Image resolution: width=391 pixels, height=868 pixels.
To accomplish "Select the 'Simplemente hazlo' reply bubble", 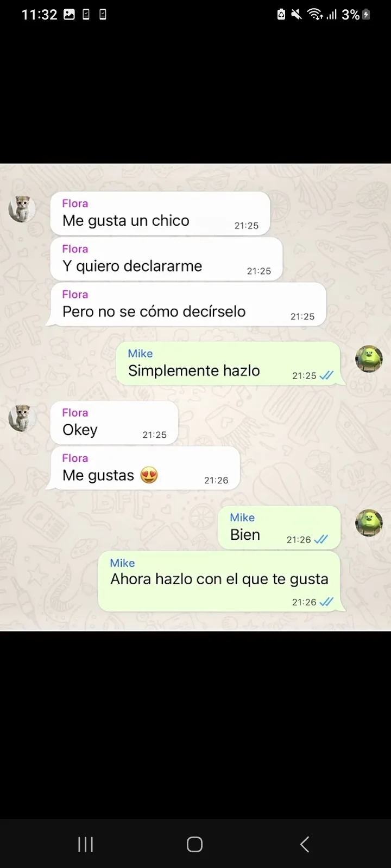I will point(228,364).
